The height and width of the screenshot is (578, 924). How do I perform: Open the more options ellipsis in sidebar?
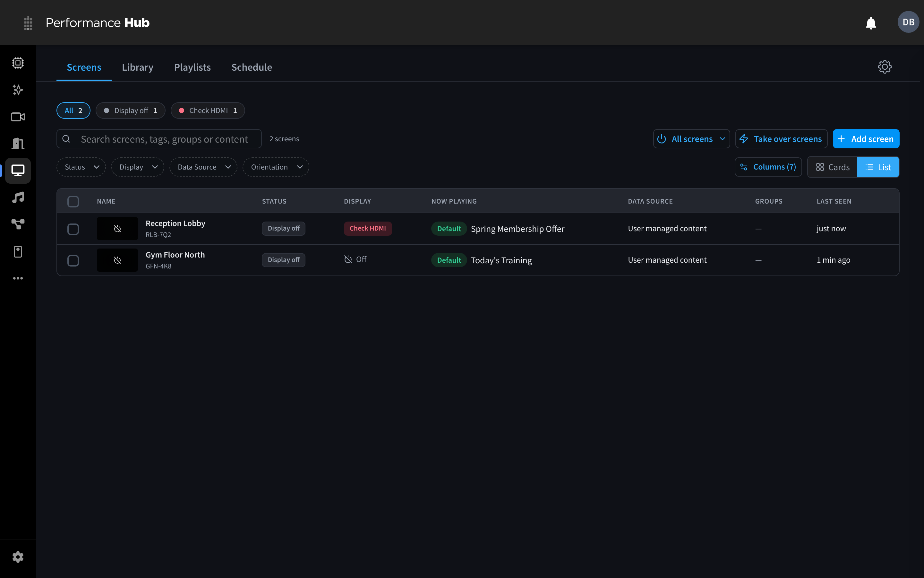click(x=18, y=278)
